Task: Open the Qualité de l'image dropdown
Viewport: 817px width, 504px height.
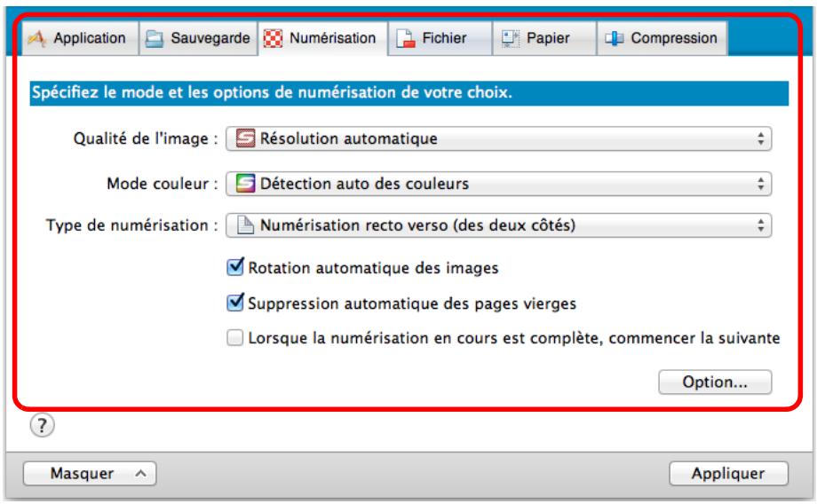Action: (499, 138)
